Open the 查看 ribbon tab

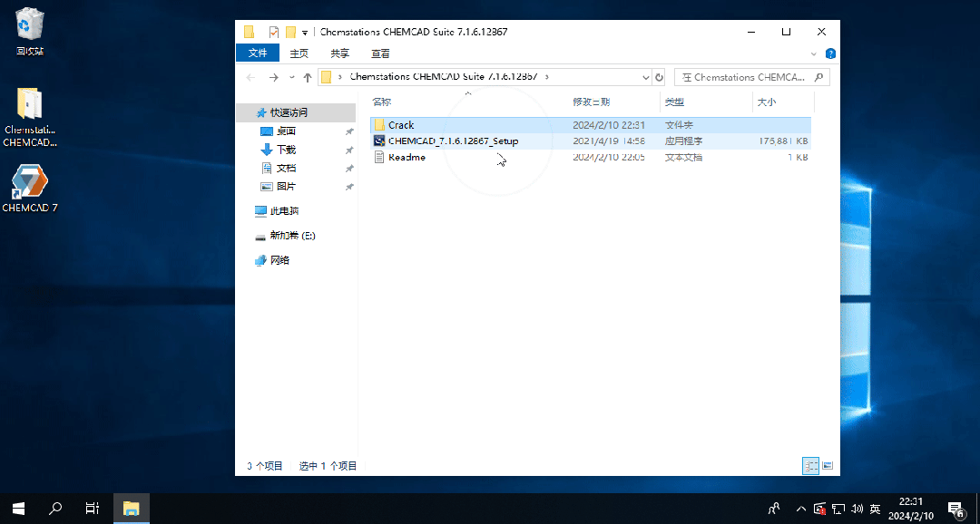coord(380,53)
